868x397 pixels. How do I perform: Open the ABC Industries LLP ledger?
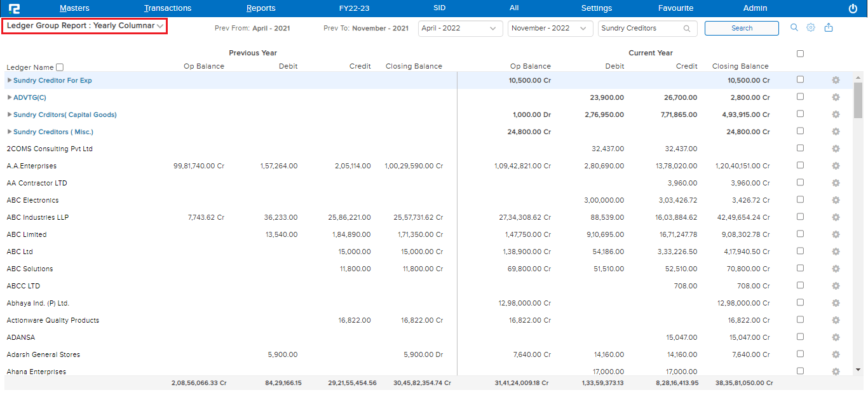[x=37, y=217]
